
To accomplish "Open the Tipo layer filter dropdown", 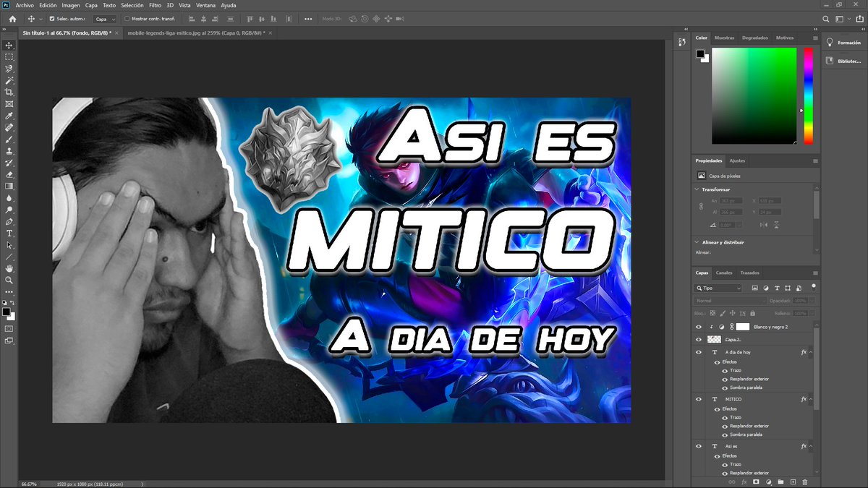I will pos(718,288).
